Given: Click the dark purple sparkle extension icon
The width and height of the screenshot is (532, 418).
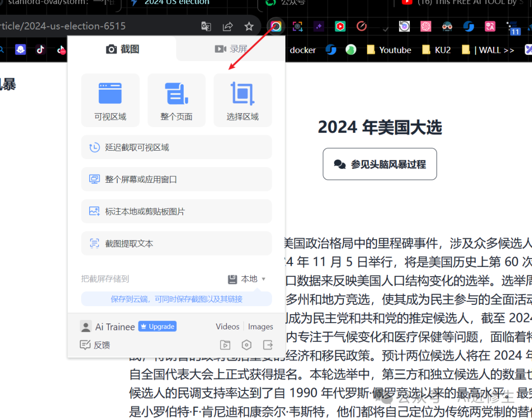Looking at the screenshot, I should tap(319, 26).
